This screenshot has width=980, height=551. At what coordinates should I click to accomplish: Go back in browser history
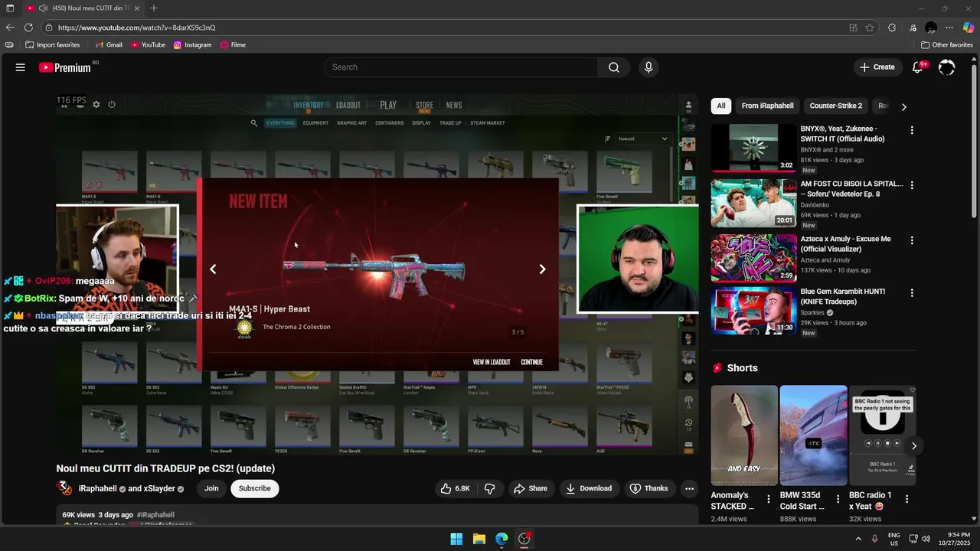(x=10, y=28)
